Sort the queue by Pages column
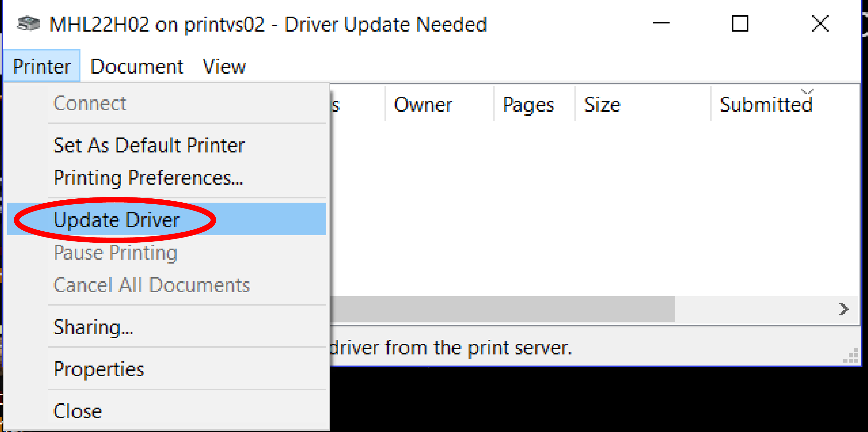Image resolution: width=868 pixels, height=432 pixels. (534, 105)
